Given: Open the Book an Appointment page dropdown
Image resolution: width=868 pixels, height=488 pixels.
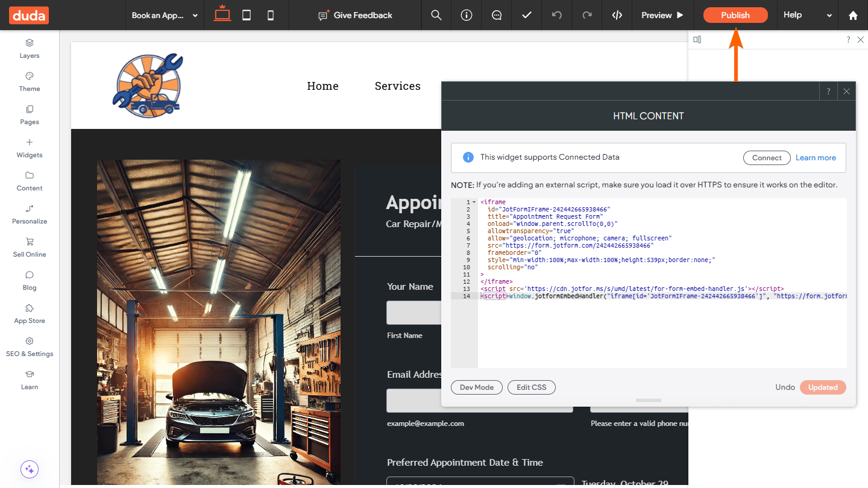Looking at the screenshot, I should pyautogui.click(x=165, y=15).
